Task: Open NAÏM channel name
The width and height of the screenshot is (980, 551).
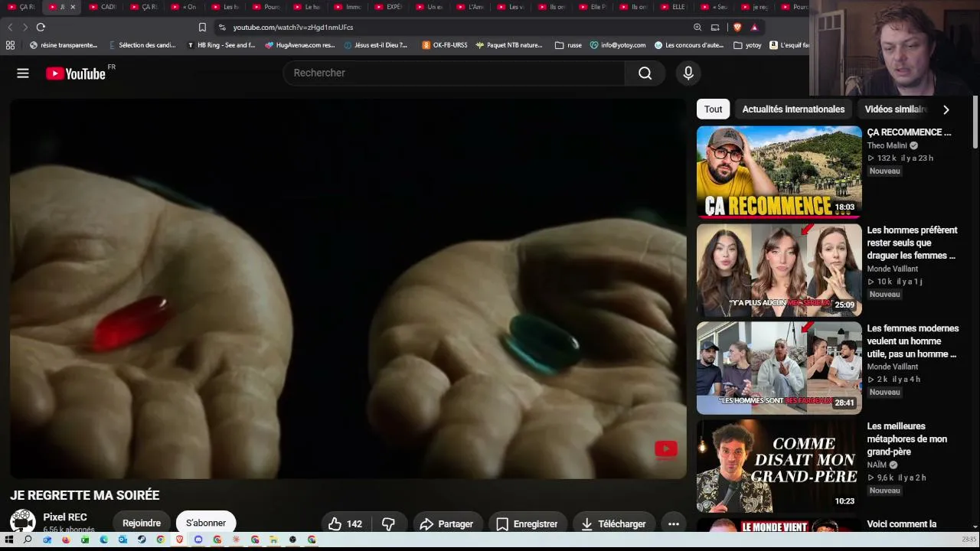Action: pos(877,465)
